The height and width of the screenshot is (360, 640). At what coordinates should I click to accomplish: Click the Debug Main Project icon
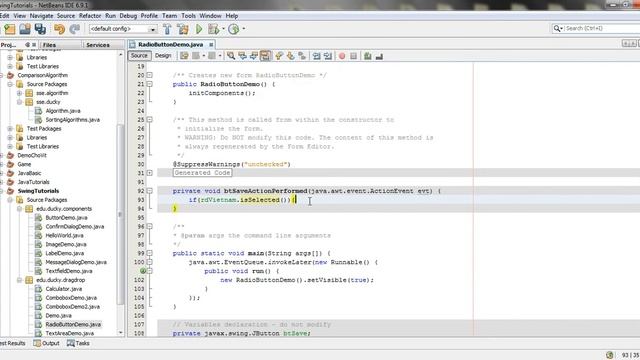pyautogui.click(x=213, y=29)
